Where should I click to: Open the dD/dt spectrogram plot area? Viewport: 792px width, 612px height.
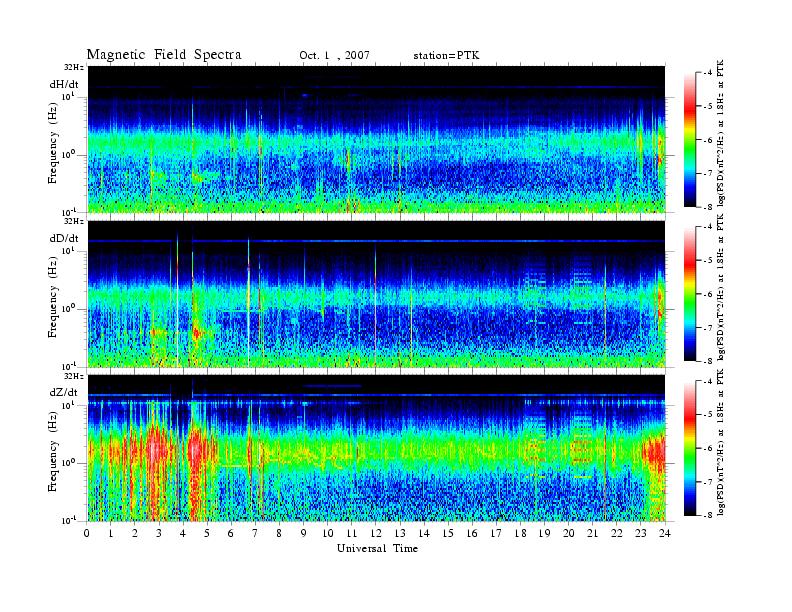coord(376,294)
